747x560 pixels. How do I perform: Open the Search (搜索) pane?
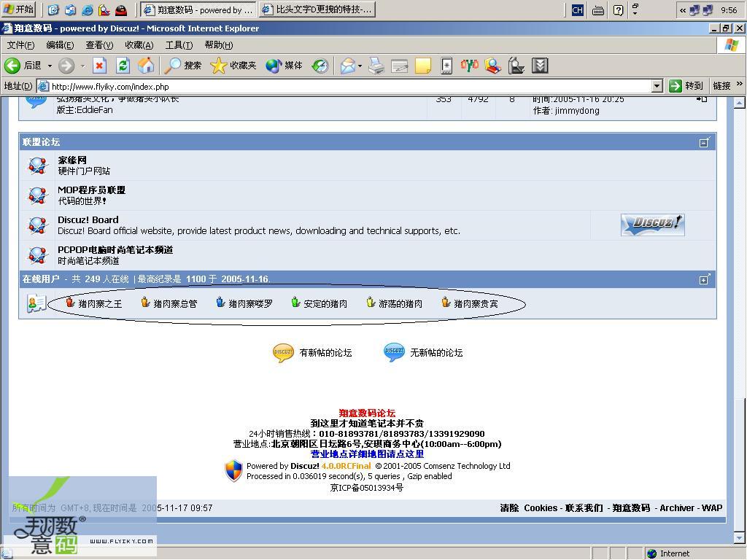click(x=182, y=65)
